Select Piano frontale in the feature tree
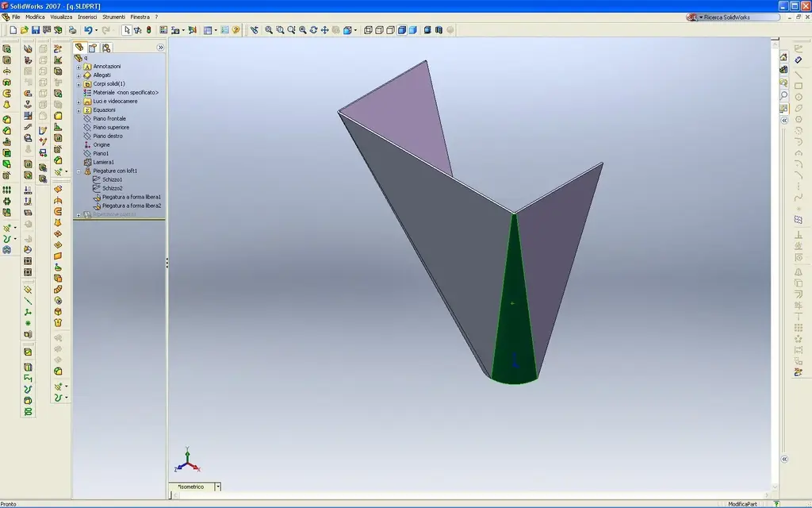 (109, 119)
